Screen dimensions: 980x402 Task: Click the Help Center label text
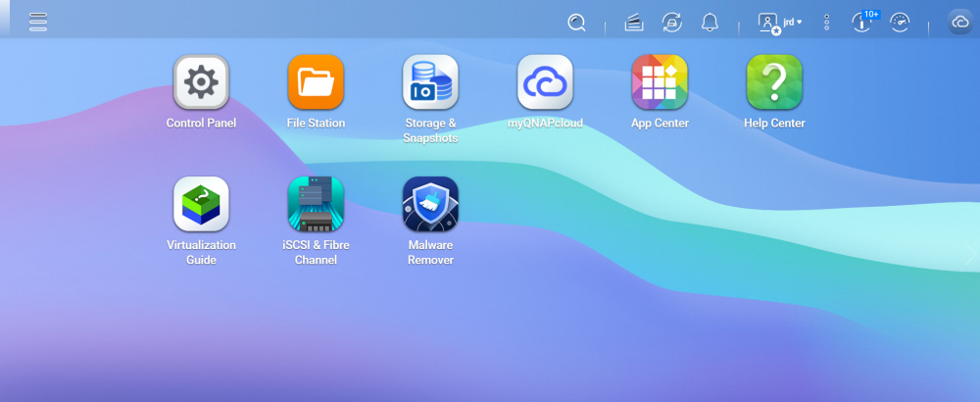point(774,124)
